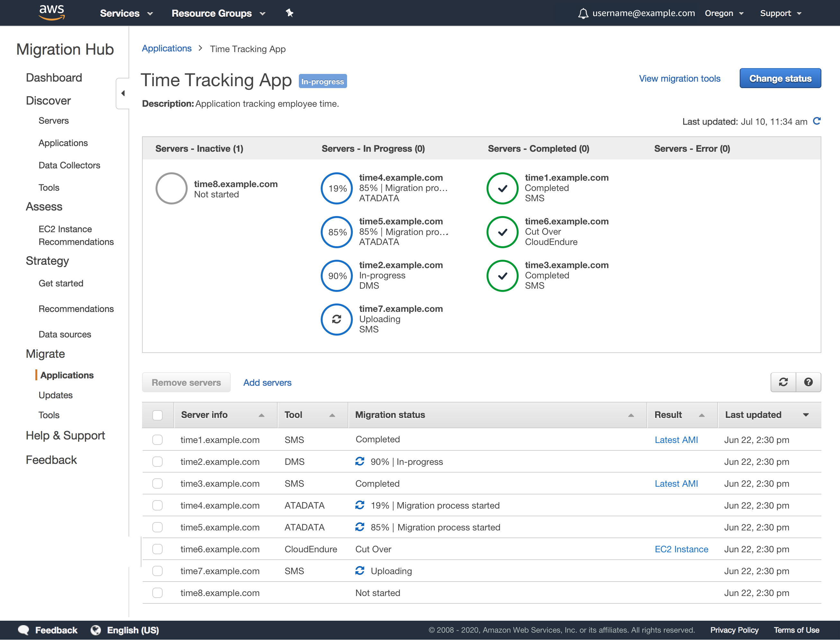Sort by Tool column arrow
The width and height of the screenshot is (840, 641).
click(332, 415)
